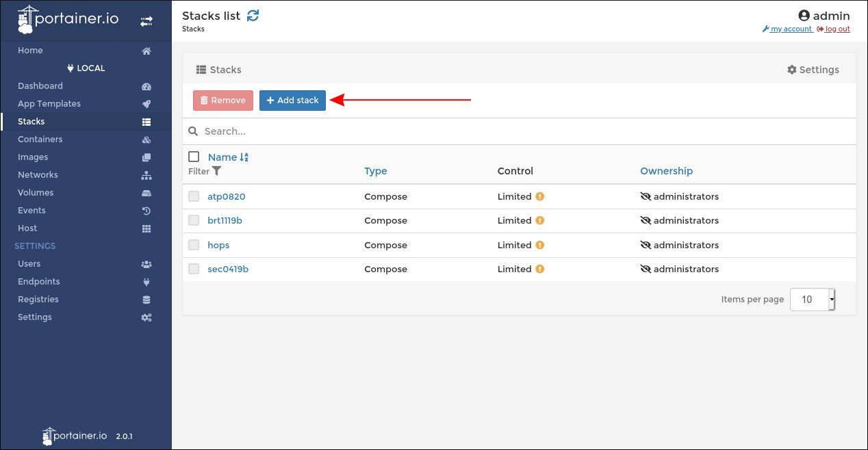Select the header checkbox to select all stacks
868x450 pixels.
pos(194,156)
